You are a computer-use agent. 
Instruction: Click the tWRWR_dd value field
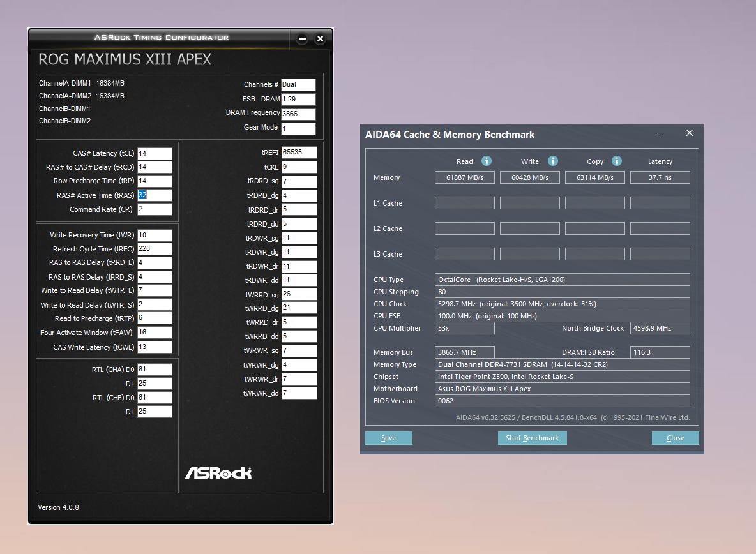[299, 393]
